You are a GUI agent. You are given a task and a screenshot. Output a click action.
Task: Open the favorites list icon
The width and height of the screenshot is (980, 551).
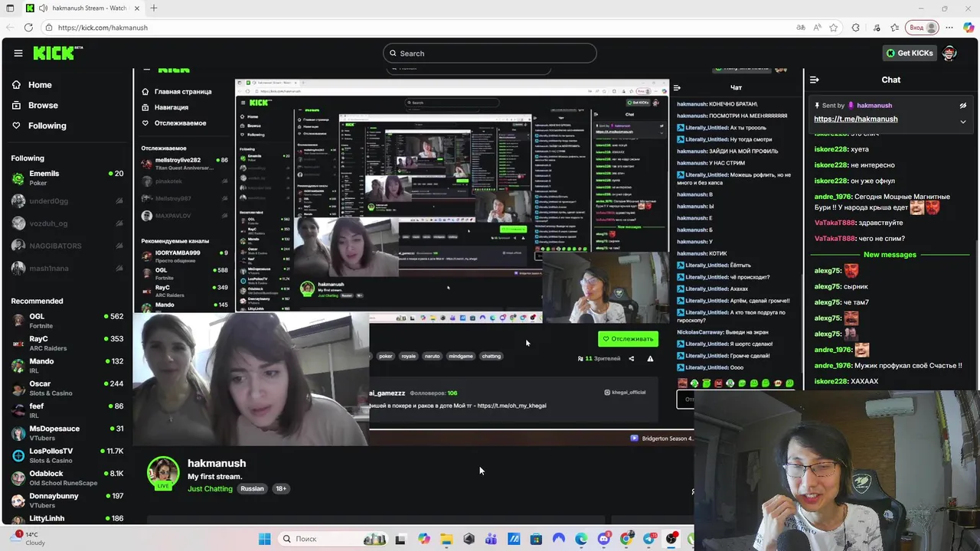(894, 28)
